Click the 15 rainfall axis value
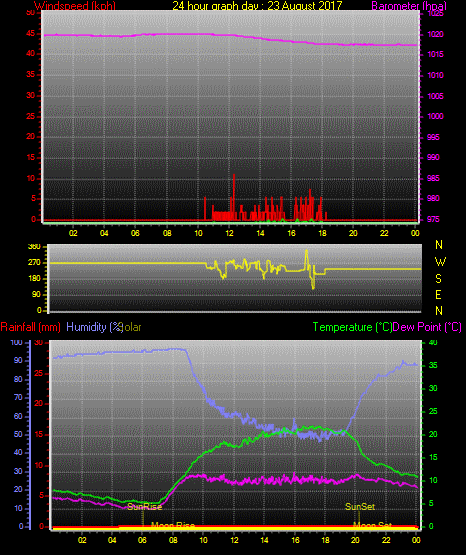 pos(39,434)
